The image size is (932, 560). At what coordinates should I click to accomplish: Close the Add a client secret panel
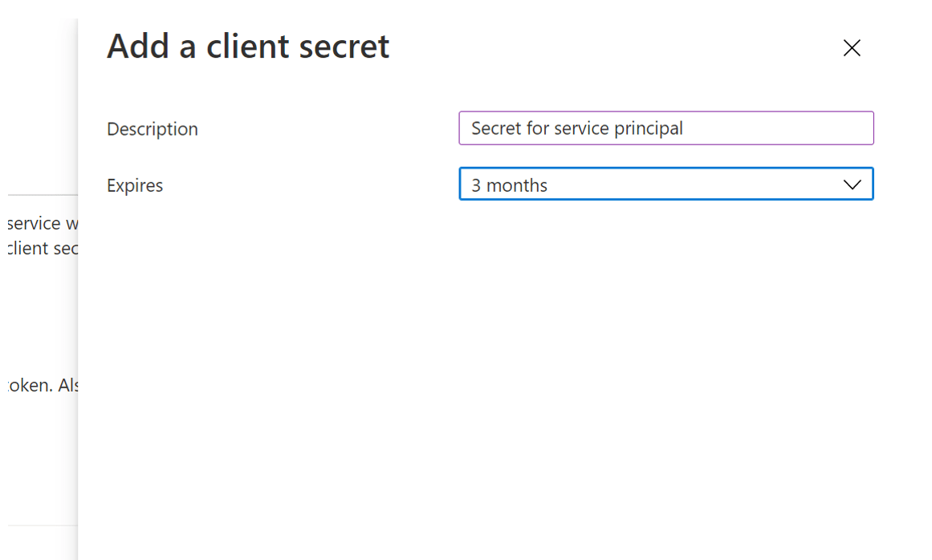pyautogui.click(x=851, y=47)
